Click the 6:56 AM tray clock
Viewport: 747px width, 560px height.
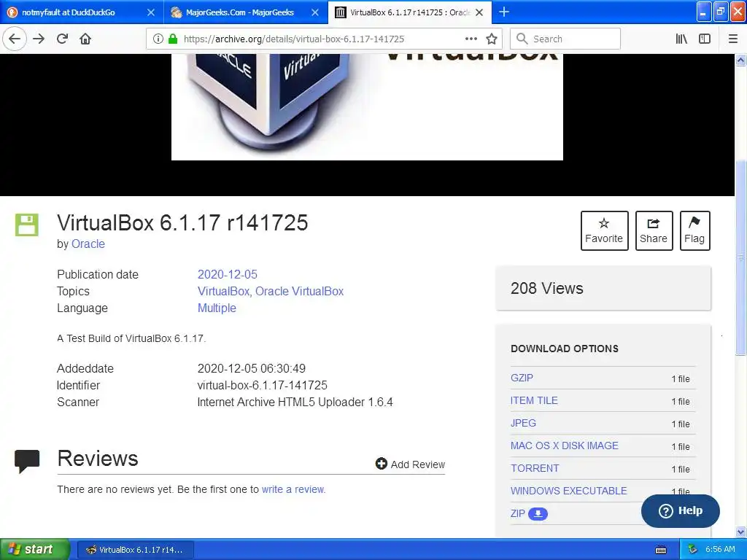coord(720,550)
